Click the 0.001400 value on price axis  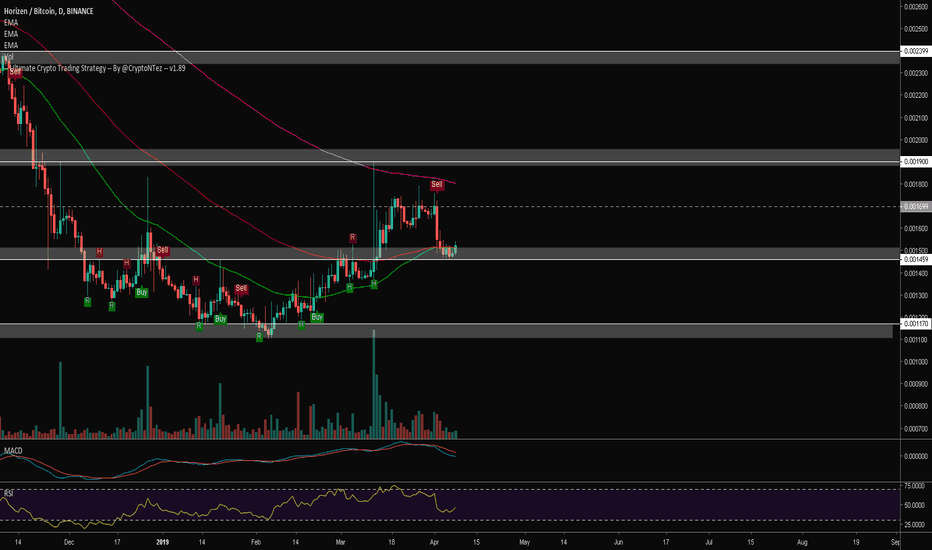[x=916, y=274]
